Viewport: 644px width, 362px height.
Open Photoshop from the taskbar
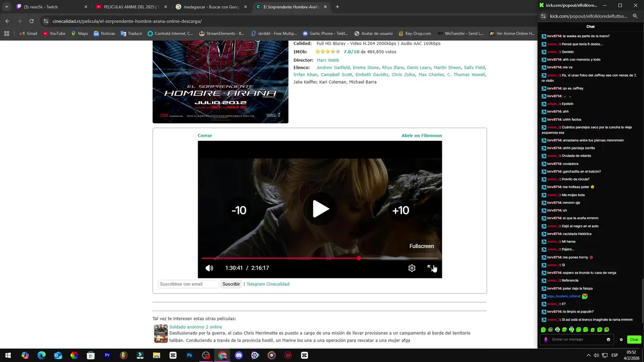(x=190, y=355)
